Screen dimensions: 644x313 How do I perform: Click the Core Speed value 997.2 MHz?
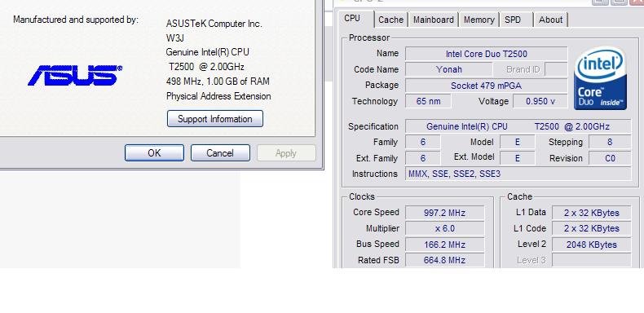tap(444, 213)
